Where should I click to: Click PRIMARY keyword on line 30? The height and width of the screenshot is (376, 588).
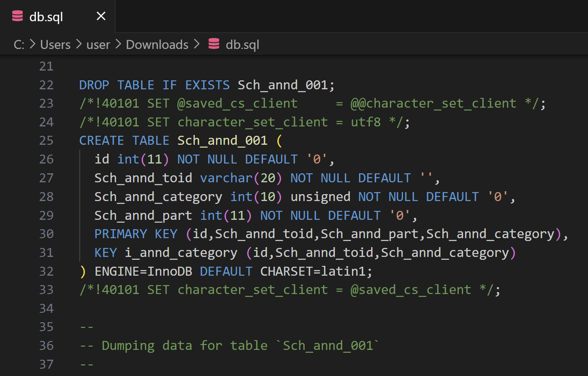121,234
